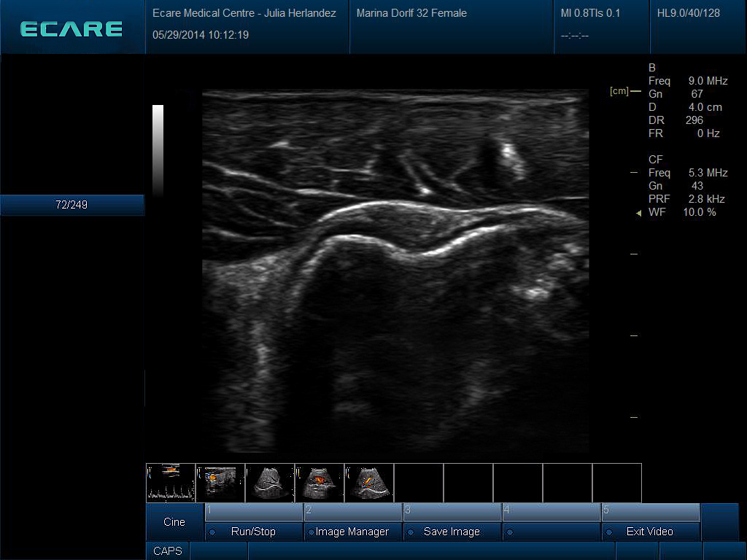Click the ECARE logo

click(x=71, y=29)
